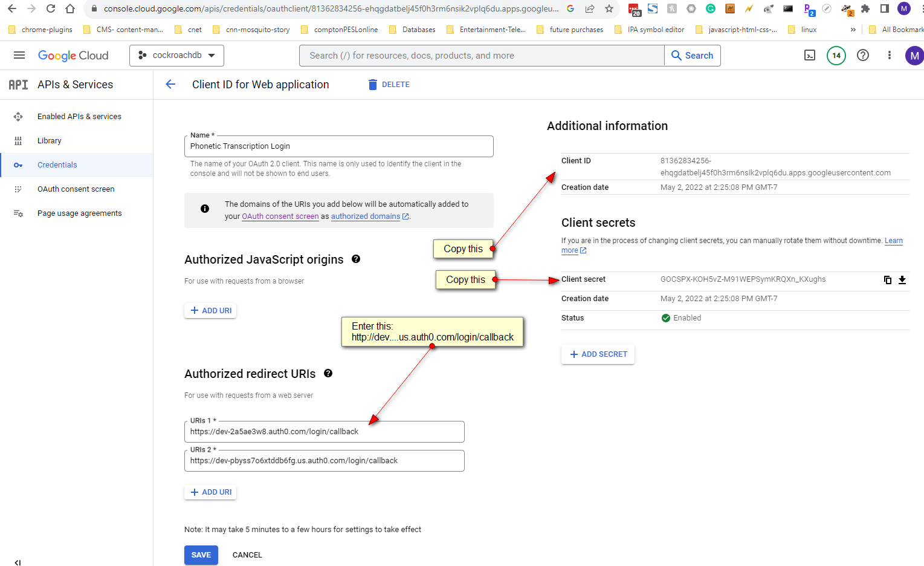Activate Cloud Shell terminal icon
This screenshot has width=924, height=566.
[x=810, y=56]
